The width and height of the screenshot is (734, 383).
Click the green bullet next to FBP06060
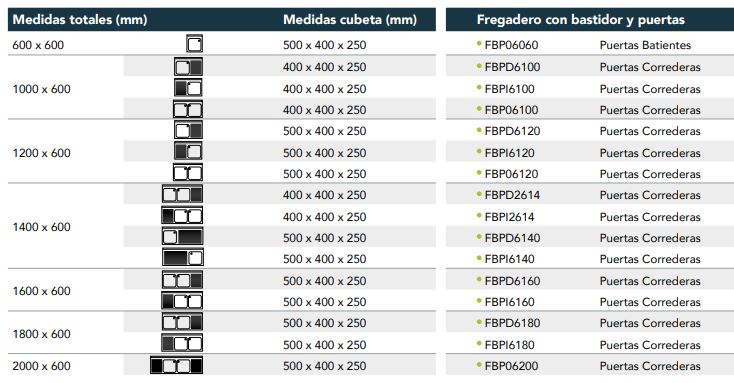(x=479, y=44)
